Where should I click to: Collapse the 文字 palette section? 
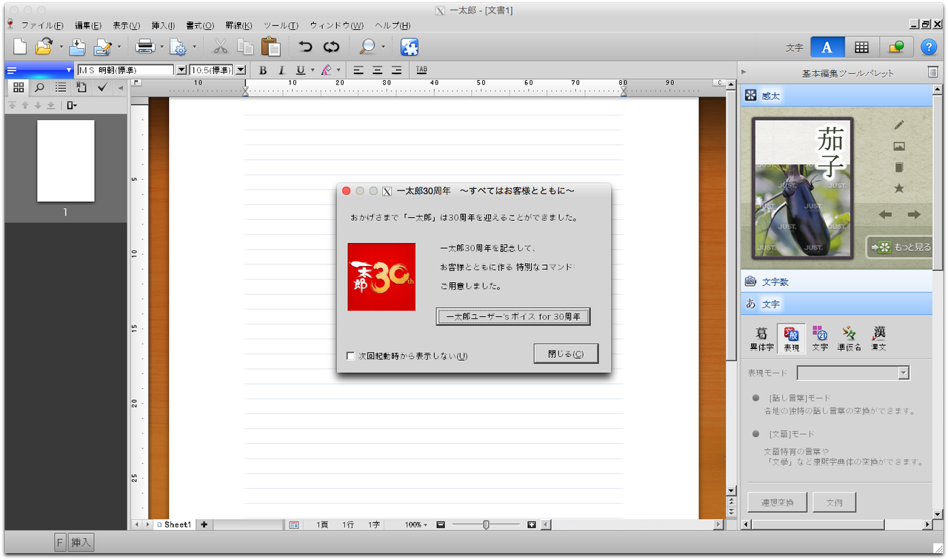coord(837,304)
